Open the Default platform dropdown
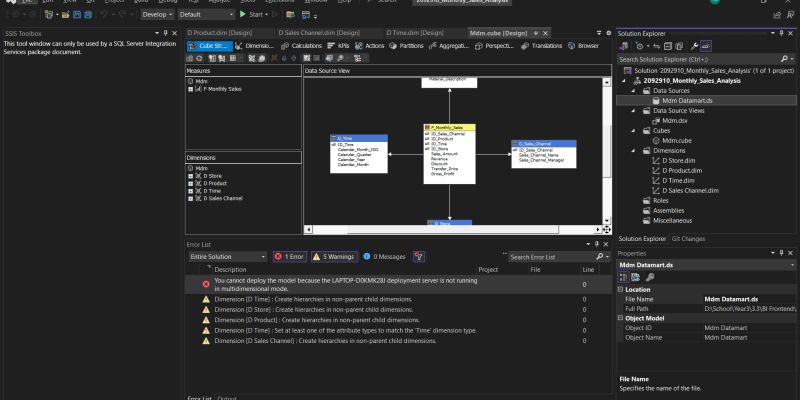Screen dimensions: 800x400 click(x=207, y=15)
